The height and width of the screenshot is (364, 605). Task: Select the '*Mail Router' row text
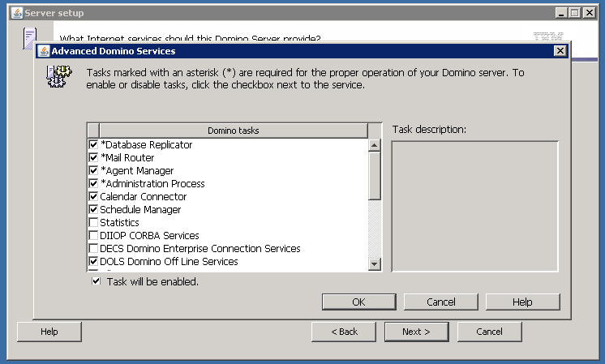(x=127, y=158)
